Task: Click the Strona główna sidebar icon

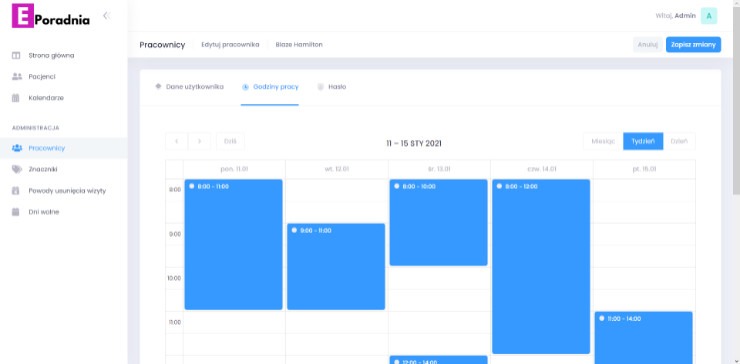Action: click(16, 56)
